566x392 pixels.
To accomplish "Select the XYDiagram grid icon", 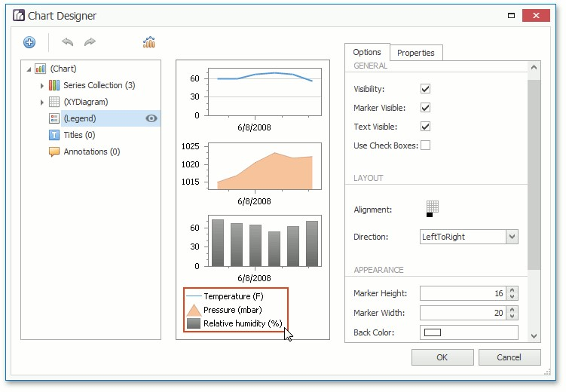I will point(54,102).
